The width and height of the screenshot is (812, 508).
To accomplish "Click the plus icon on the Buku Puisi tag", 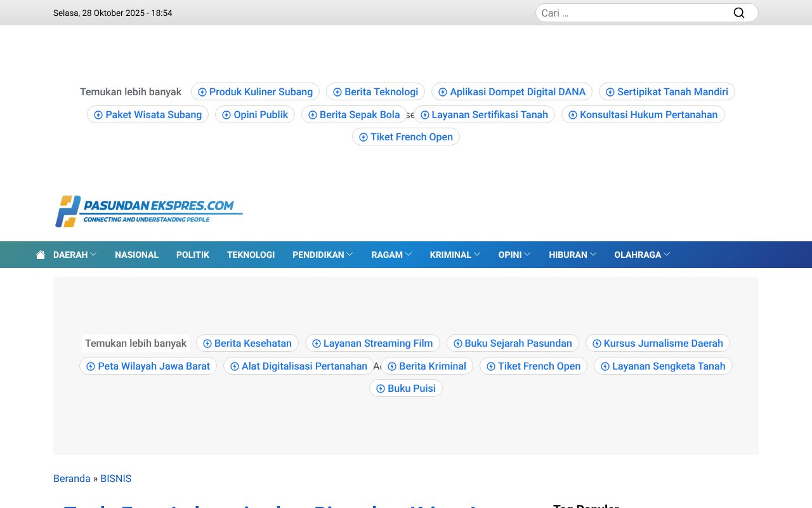I will pyautogui.click(x=380, y=388).
